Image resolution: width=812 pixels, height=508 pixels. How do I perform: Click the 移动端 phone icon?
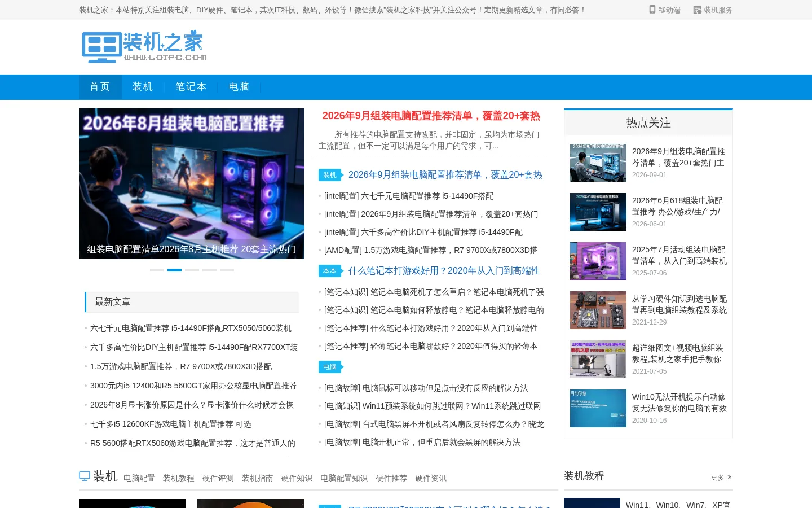click(652, 10)
